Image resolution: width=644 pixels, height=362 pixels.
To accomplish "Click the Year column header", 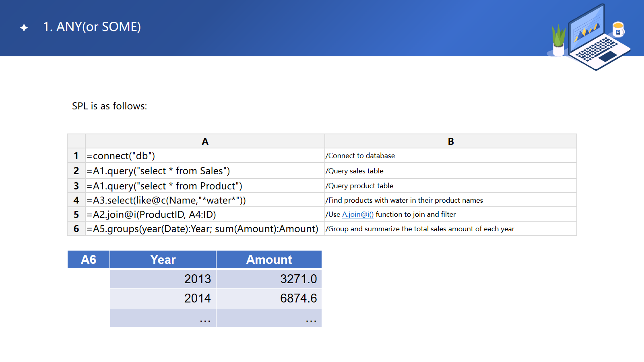I will pos(163,260).
